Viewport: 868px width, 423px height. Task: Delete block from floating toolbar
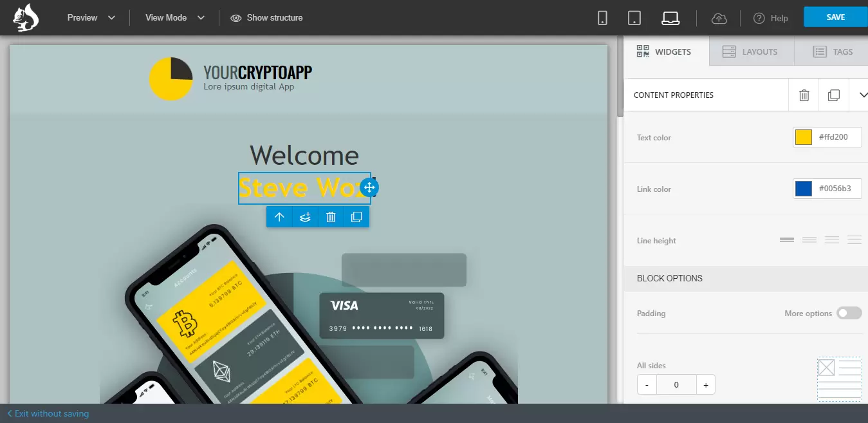tap(331, 217)
